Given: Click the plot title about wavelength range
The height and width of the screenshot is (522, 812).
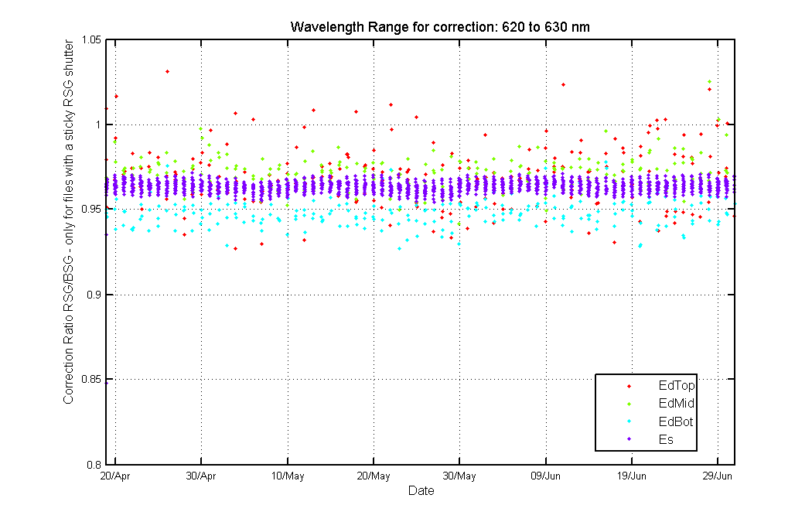Looking at the screenshot, I should pyautogui.click(x=440, y=27).
